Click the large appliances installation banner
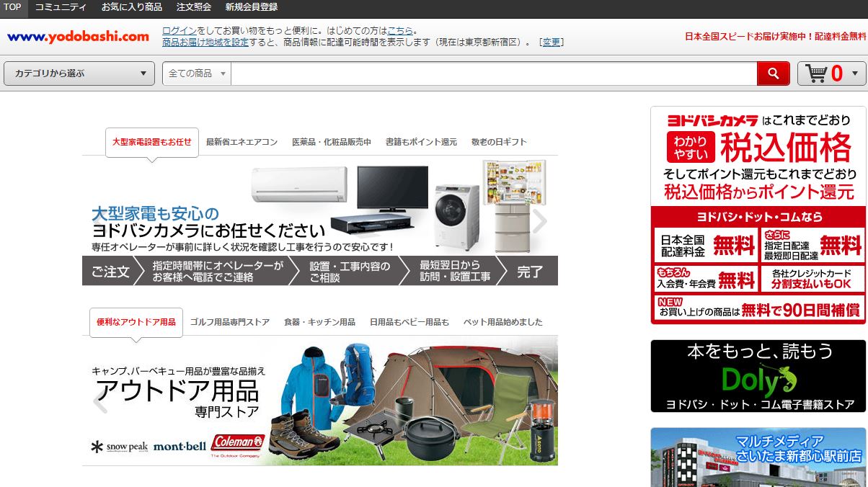This screenshot has height=487, width=868. click(x=319, y=220)
